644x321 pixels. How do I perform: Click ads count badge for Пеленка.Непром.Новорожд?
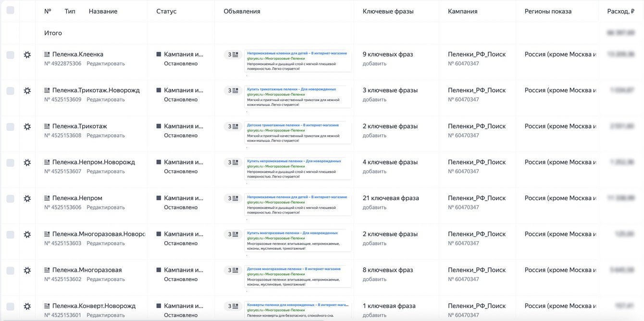coord(233,163)
